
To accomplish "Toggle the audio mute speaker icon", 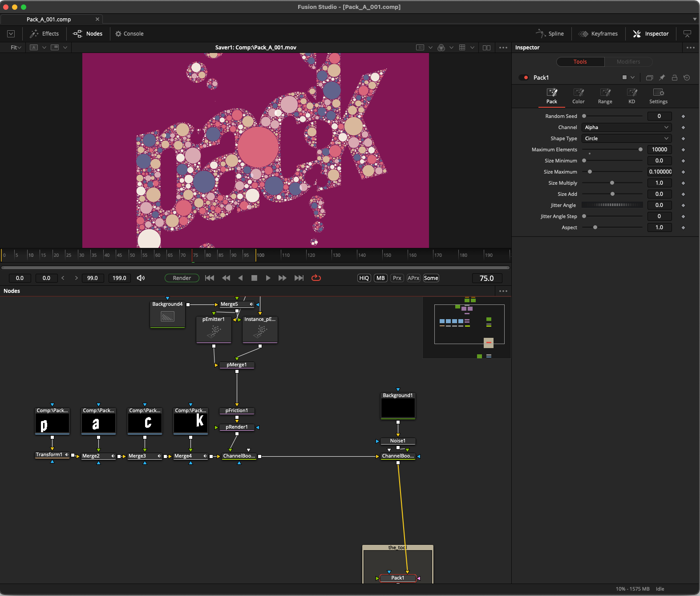I will (x=141, y=278).
